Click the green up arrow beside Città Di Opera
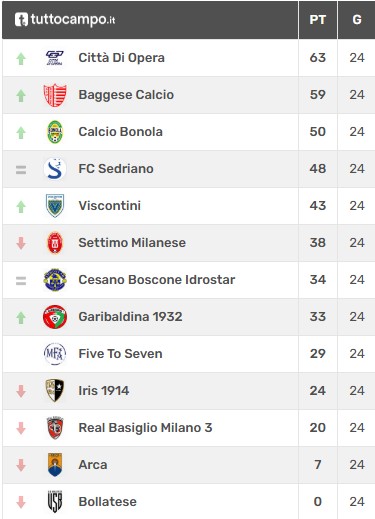Viewport: 375px width, 519px height. [21, 59]
